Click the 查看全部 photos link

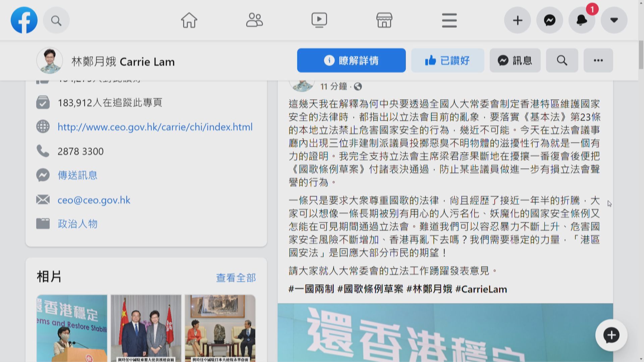coord(236,278)
